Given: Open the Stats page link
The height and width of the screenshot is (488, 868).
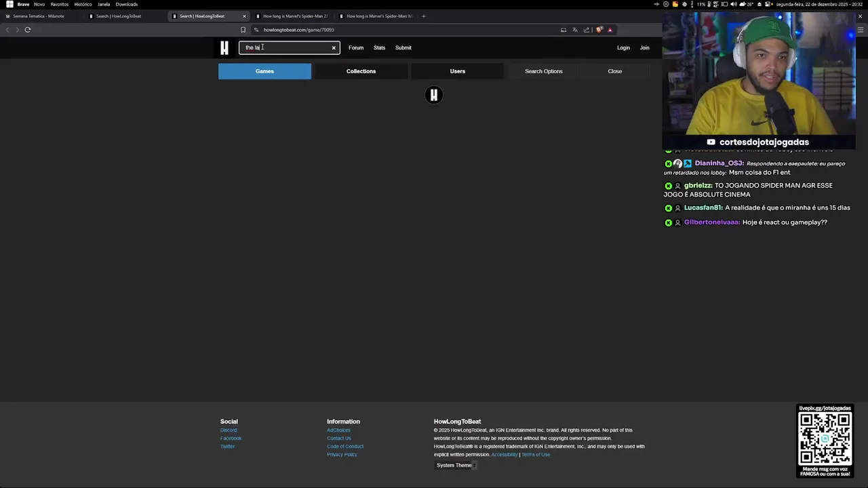Looking at the screenshot, I should (x=379, y=48).
